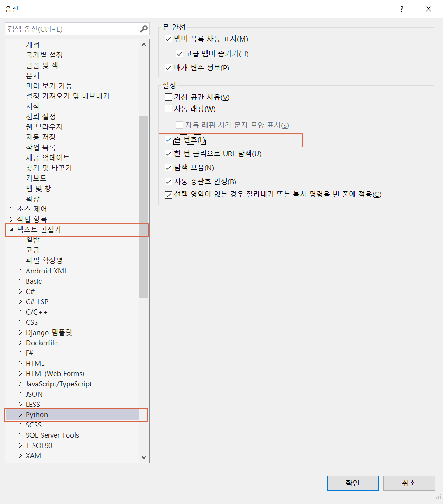Select 설정 가져오기 및 내보내기 item
Image resolution: width=443 pixels, height=504 pixels.
pyautogui.click(x=68, y=96)
